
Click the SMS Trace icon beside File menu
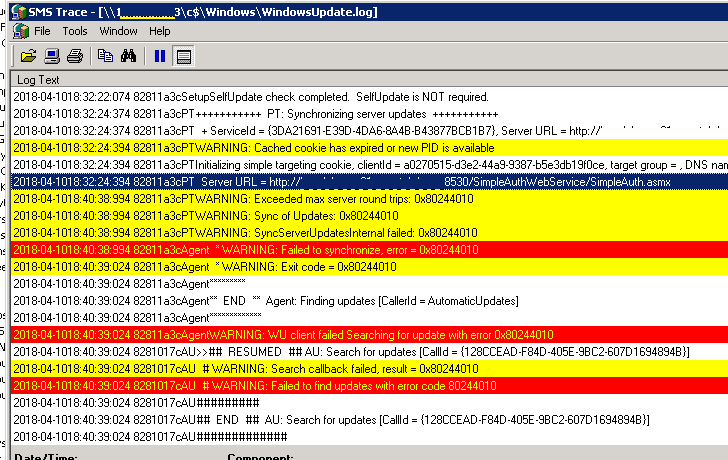[x=21, y=31]
